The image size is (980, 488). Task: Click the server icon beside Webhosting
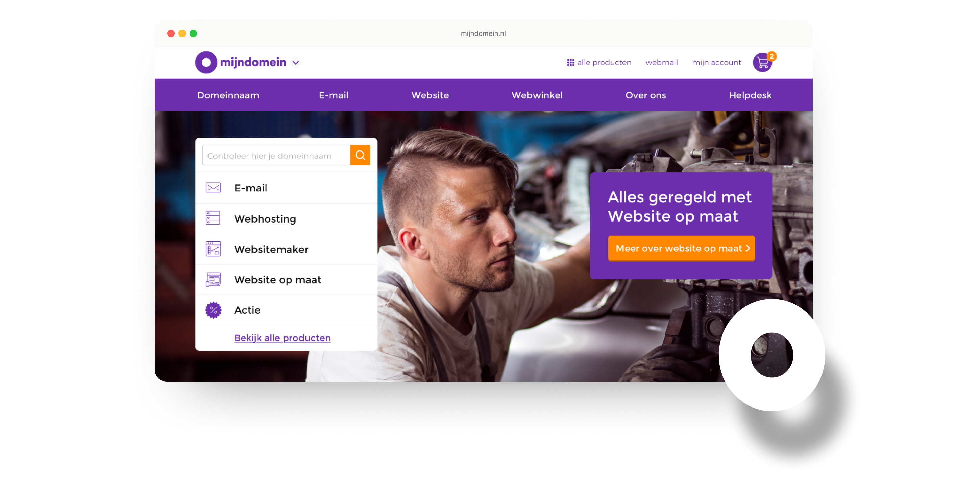pyautogui.click(x=213, y=218)
